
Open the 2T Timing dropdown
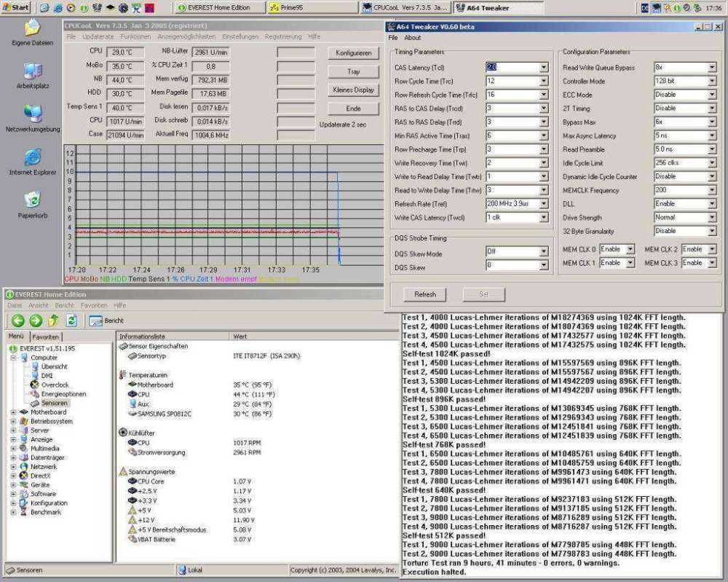tap(712, 109)
